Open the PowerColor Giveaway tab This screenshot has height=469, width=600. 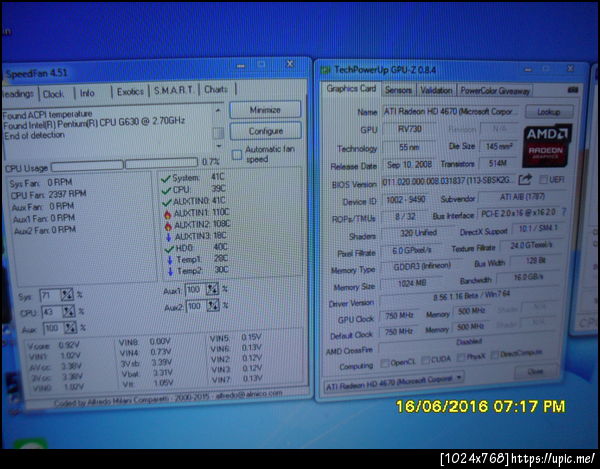tap(495, 91)
